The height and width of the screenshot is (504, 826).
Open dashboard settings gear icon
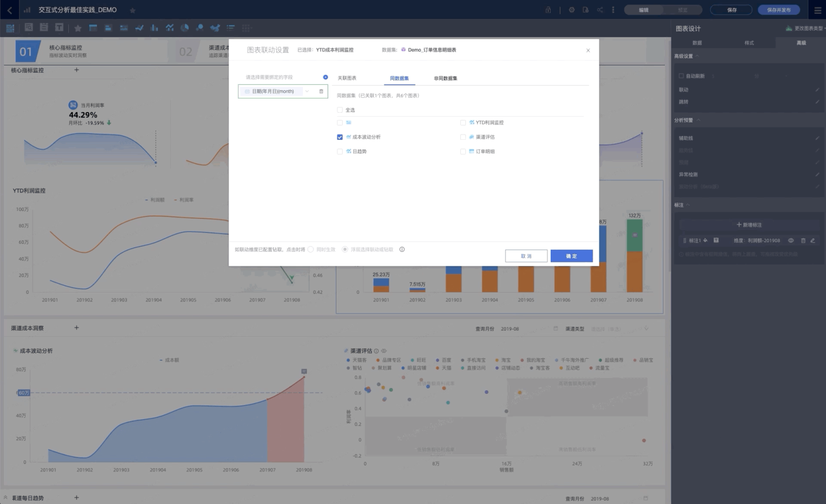pos(572,10)
